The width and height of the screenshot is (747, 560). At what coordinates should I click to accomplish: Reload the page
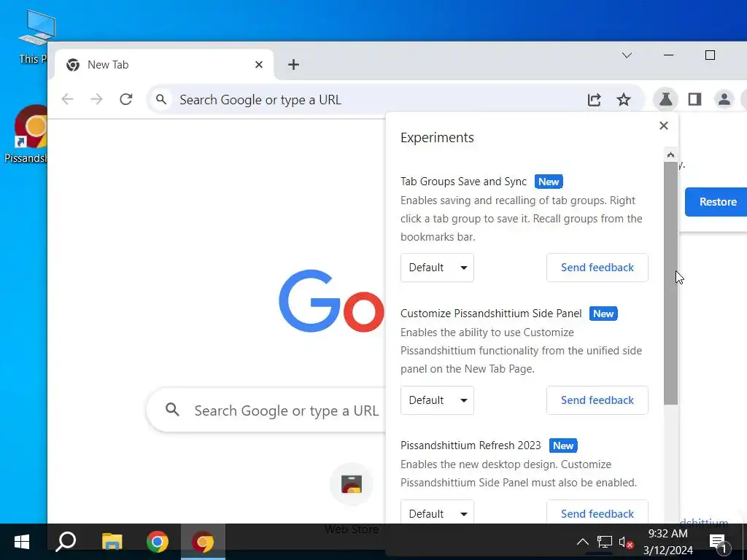125,99
